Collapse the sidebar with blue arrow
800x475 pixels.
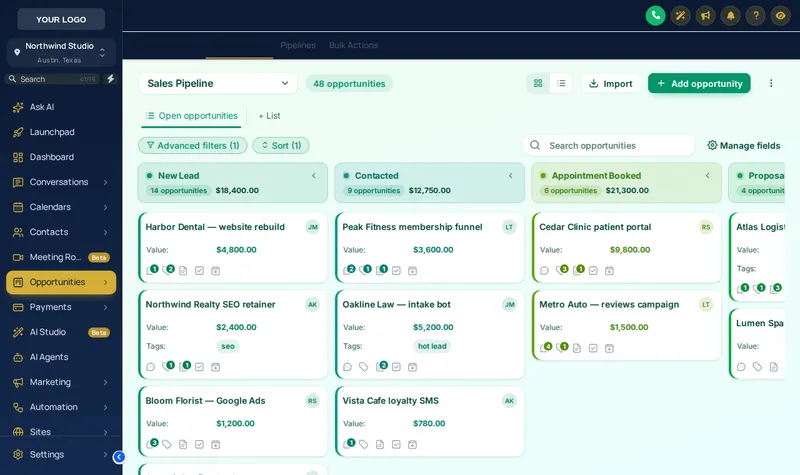119,457
